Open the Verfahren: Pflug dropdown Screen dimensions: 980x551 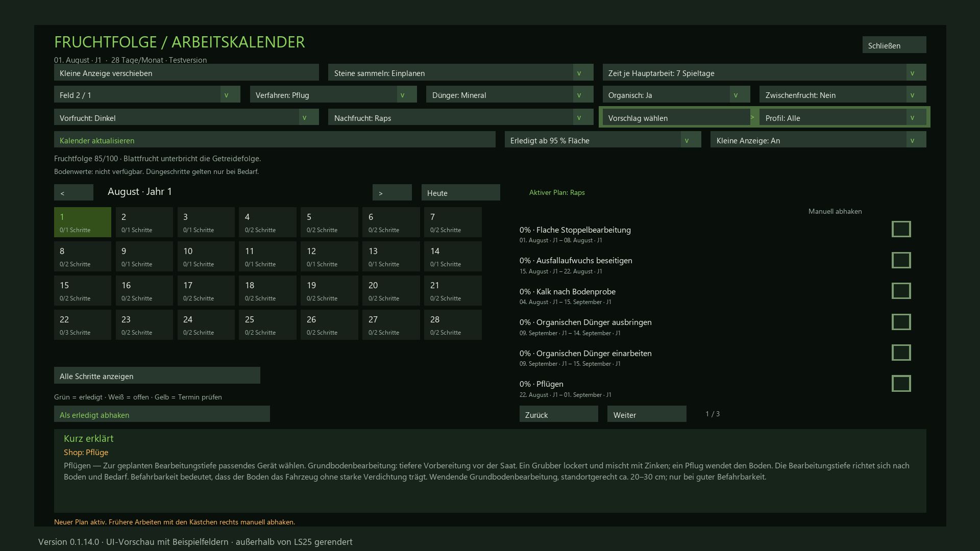click(333, 94)
